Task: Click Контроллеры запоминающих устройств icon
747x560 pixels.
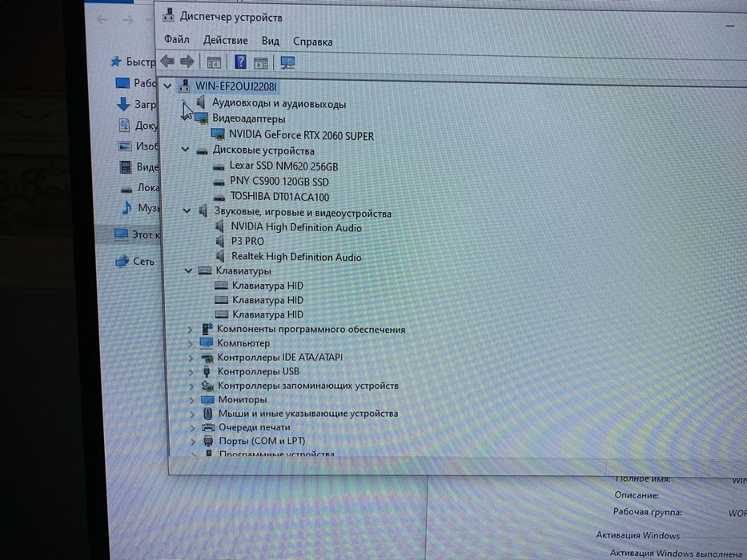Action: coord(207,386)
